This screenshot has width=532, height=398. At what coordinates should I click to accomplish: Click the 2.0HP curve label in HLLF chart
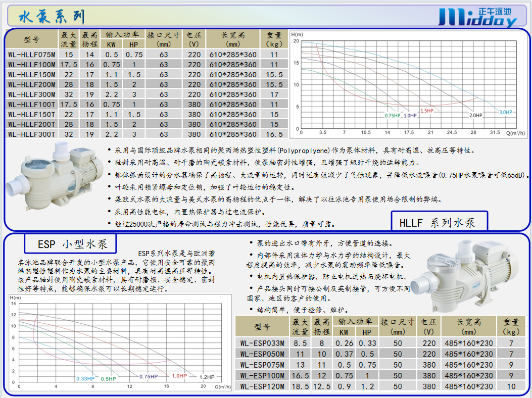pyautogui.click(x=476, y=115)
